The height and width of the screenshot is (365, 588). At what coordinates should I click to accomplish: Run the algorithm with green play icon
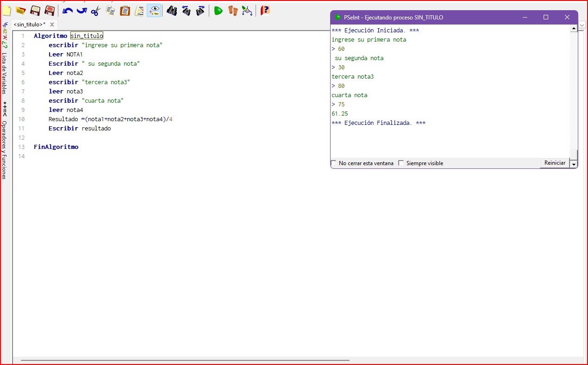pyautogui.click(x=218, y=10)
